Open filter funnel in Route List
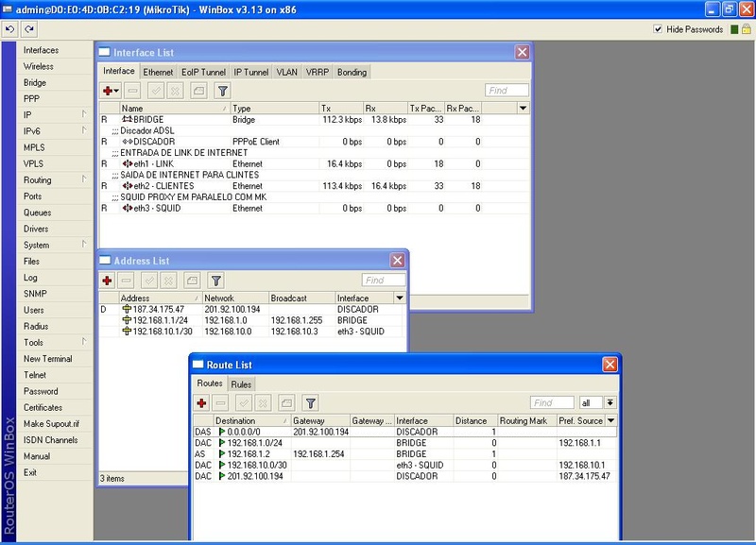756x545 pixels. coord(311,402)
